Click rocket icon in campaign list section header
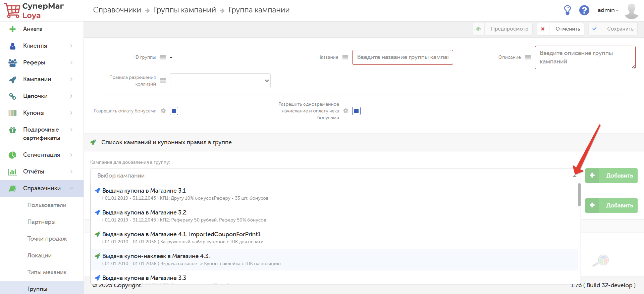 (x=93, y=142)
